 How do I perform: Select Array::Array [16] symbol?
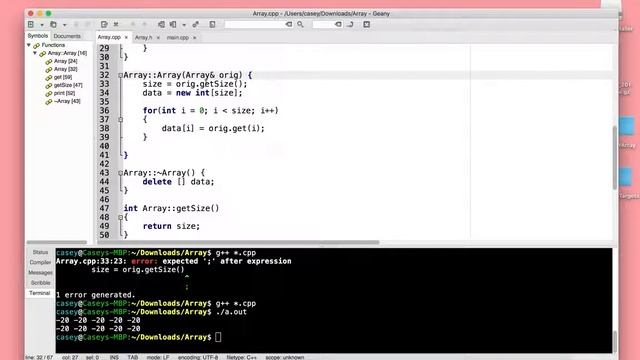(67, 53)
